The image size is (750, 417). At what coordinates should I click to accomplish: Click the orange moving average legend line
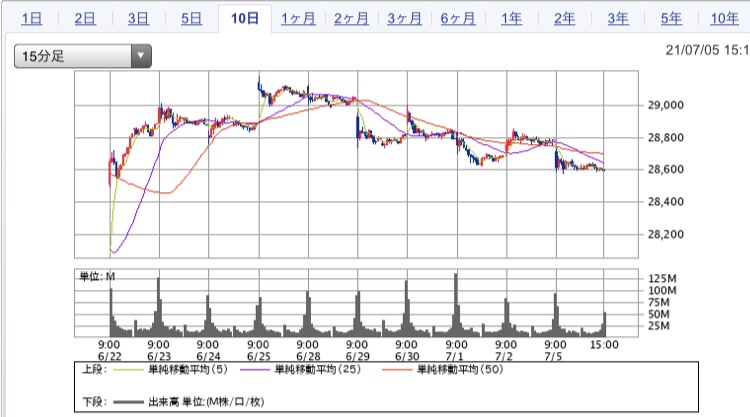click(x=397, y=370)
